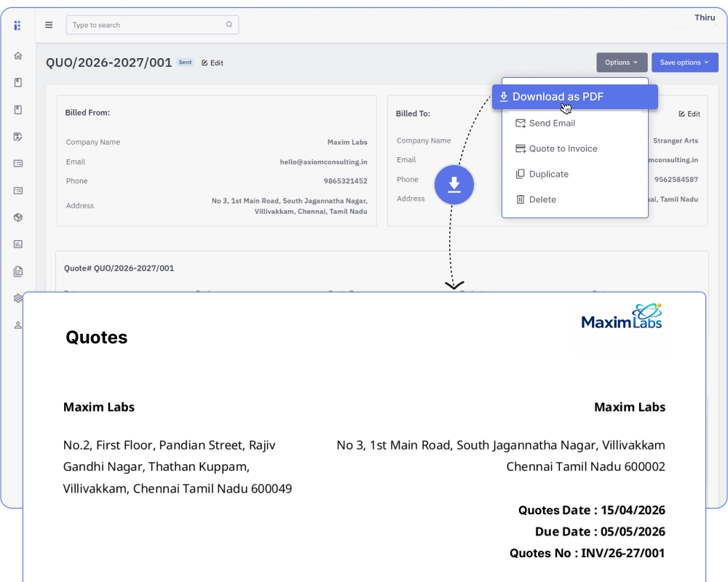This screenshot has height=582, width=728.
Task: Click the 'Quotes' heading in PDF preview
Action: pos(97,338)
